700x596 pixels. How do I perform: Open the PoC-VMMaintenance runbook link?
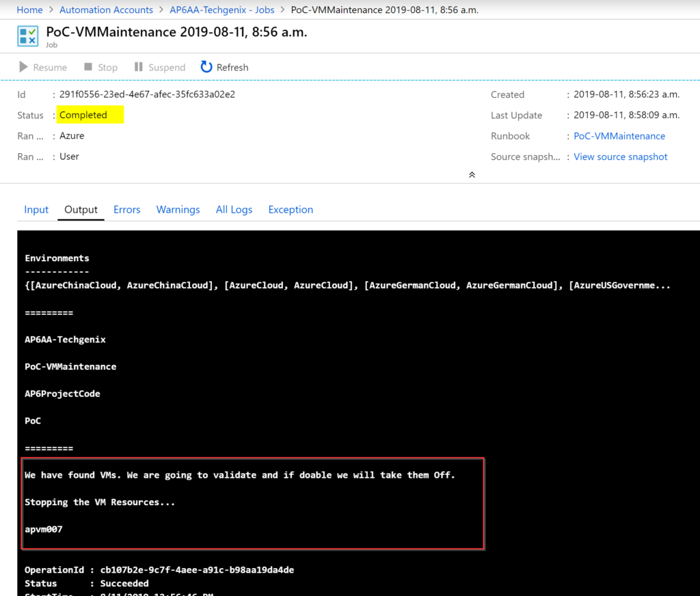click(x=619, y=136)
